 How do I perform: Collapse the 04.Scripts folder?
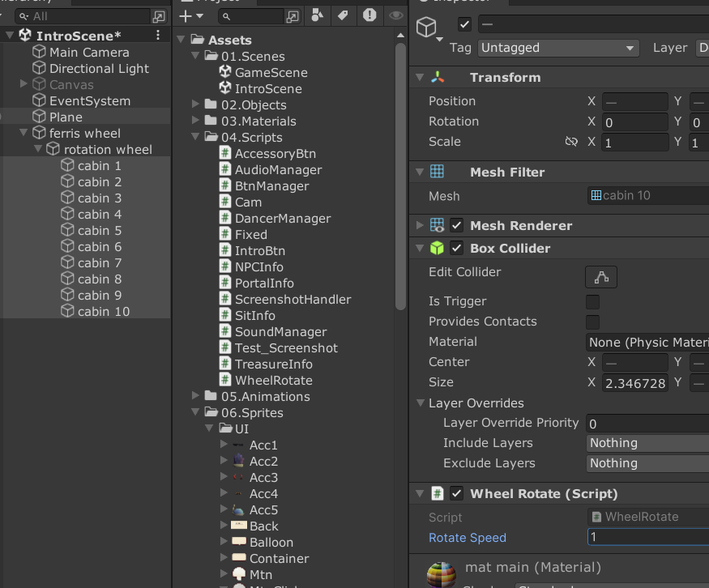[x=195, y=137]
